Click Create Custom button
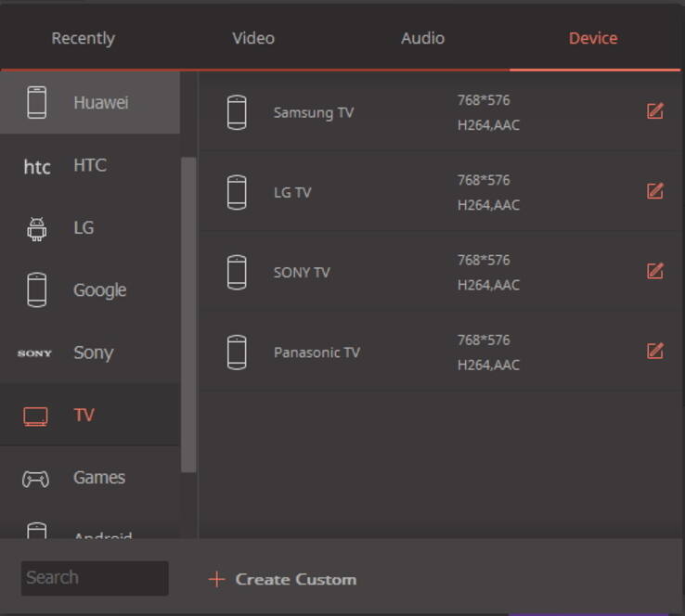 [x=283, y=579]
